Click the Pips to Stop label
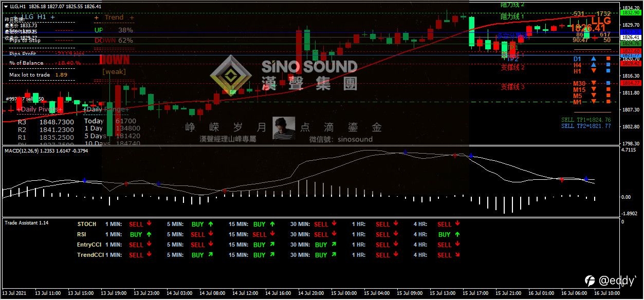Screen dimensions: 644x300 pos(25,40)
